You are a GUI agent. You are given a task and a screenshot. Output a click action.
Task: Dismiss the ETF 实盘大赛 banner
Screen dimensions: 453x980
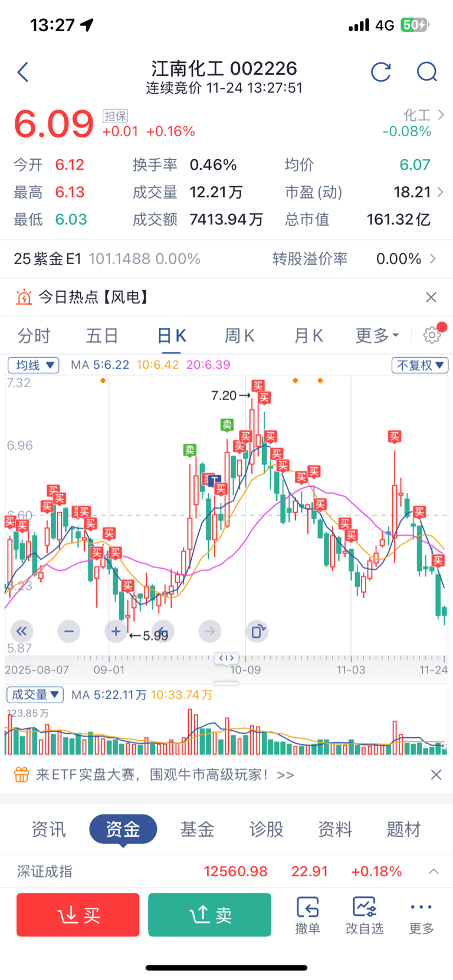[x=436, y=775]
